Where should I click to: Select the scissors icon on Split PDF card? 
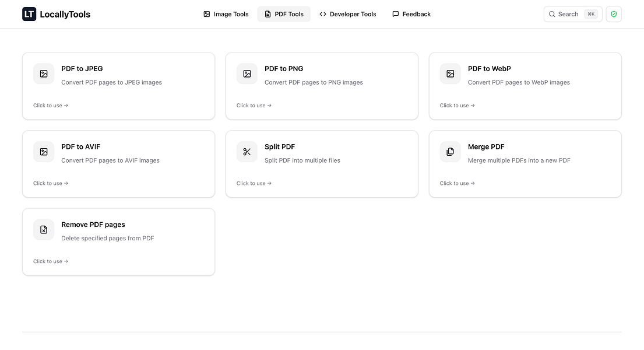point(247,152)
